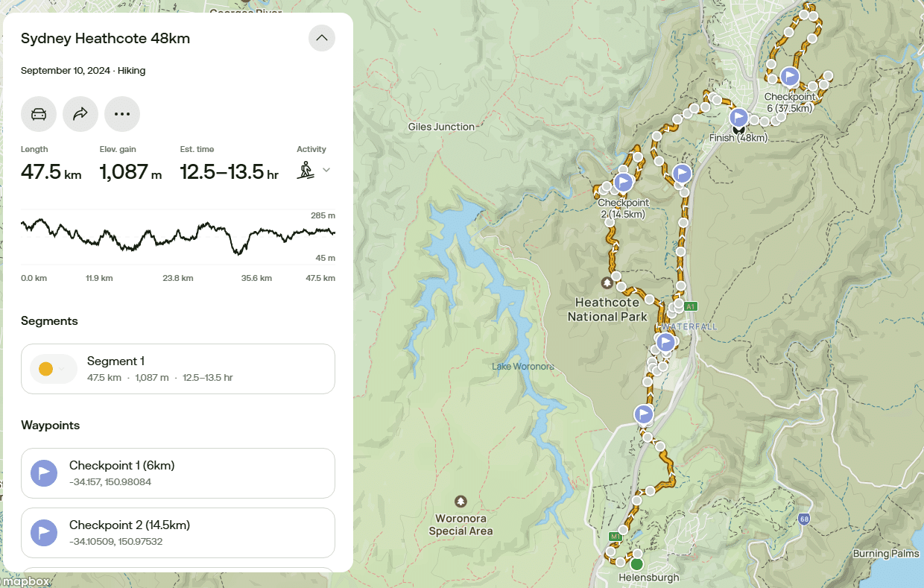Image resolution: width=924 pixels, height=588 pixels.
Task: Click the green start marker at Helensburgh
Action: point(636,563)
